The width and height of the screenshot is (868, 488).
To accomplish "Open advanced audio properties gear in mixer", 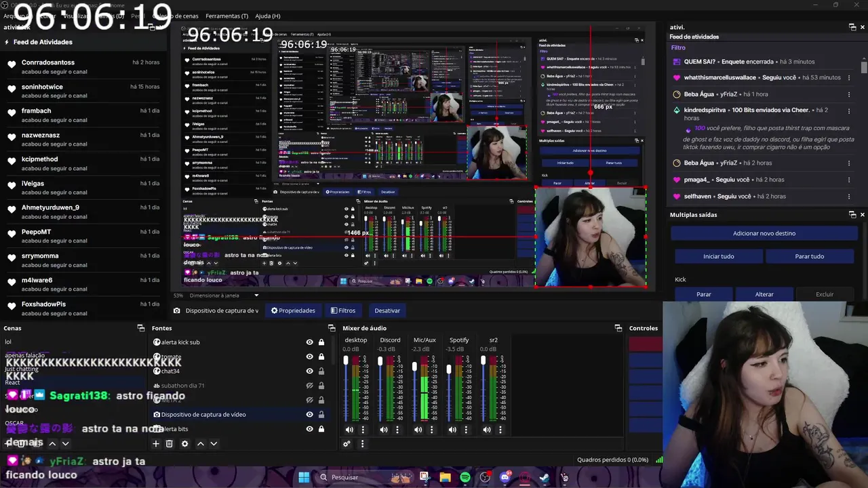I will [347, 444].
